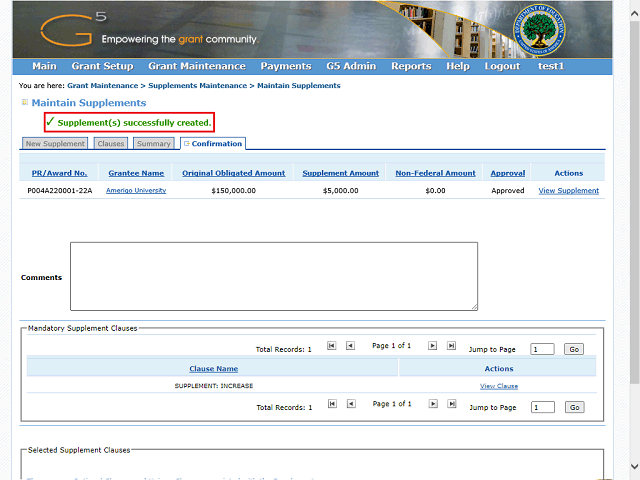640x480 pixels.
Task: Sort by PR/Award No. column
Action: pyautogui.click(x=60, y=173)
